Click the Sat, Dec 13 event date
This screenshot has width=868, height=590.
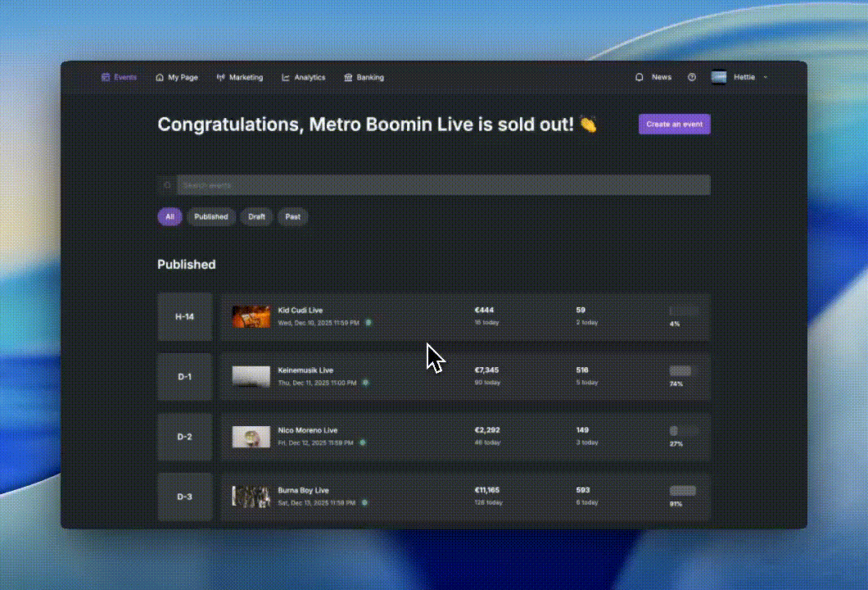pyautogui.click(x=317, y=503)
